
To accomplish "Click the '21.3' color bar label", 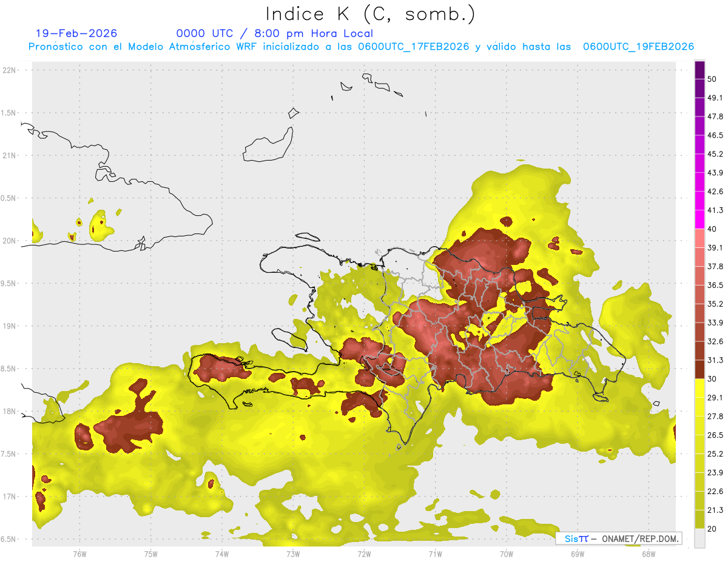I will 715,510.
